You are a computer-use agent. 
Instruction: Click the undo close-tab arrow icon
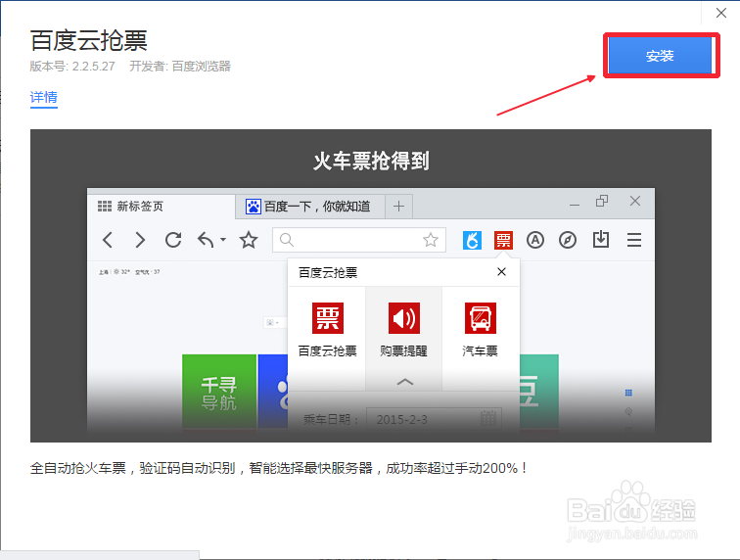click(206, 240)
